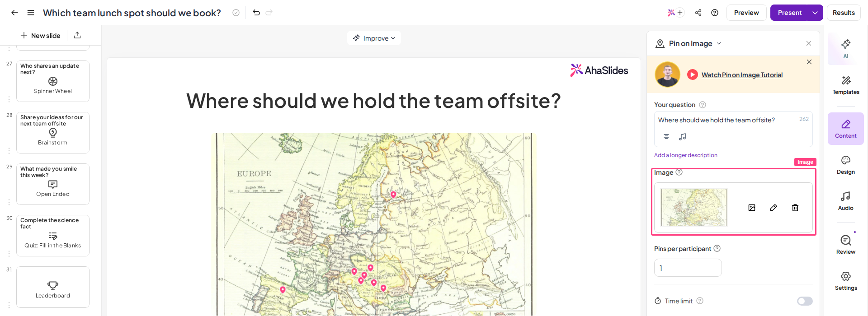Click the Preview button
The width and height of the screenshot is (868, 316).
click(746, 13)
